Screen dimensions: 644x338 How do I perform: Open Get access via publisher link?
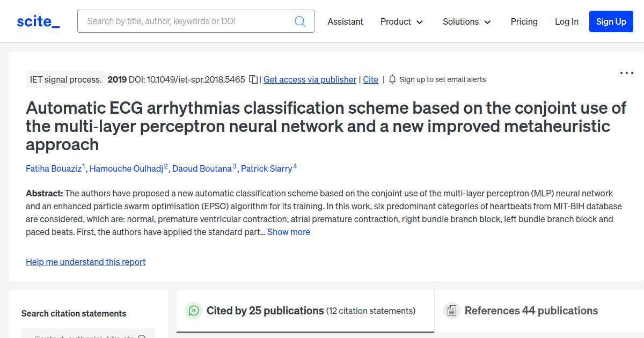(x=310, y=79)
